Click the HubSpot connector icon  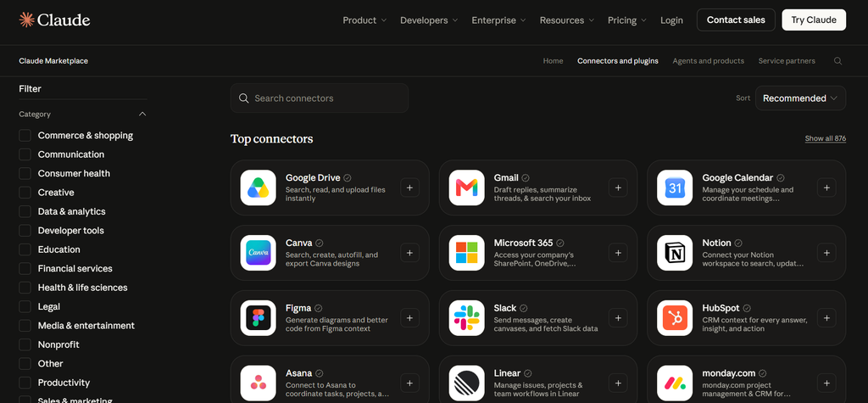coord(675,318)
